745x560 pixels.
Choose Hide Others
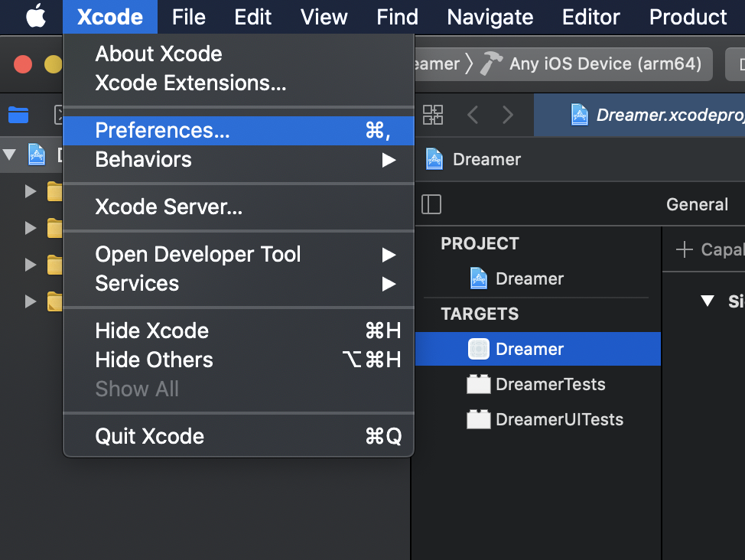point(239,360)
